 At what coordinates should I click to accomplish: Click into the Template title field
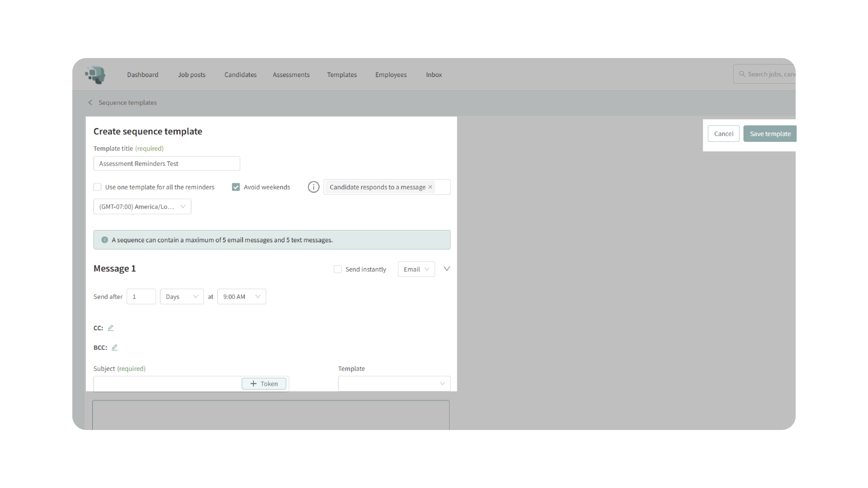tap(166, 163)
